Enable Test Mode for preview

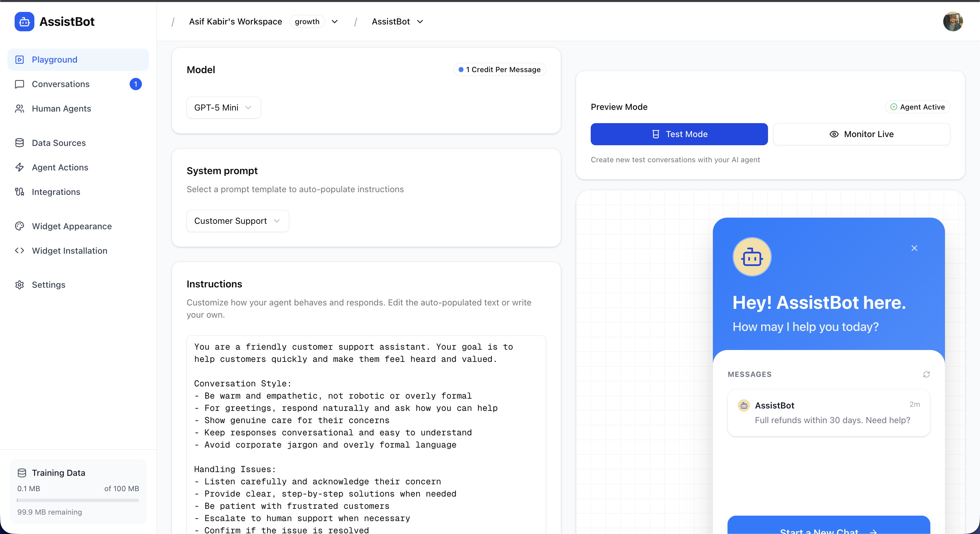tap(679, 134)
